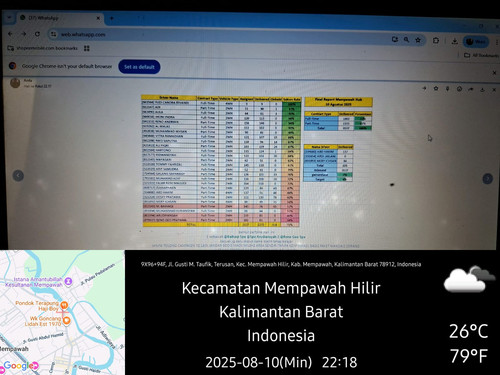React with the emoji icon in viewer

pos(459,89)
